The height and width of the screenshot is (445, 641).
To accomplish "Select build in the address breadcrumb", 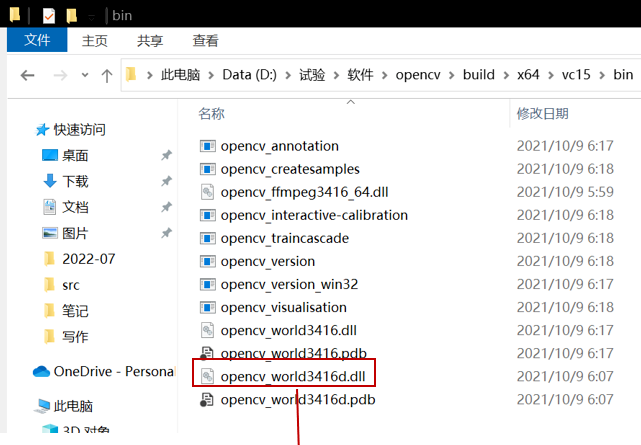I will 479,75.
